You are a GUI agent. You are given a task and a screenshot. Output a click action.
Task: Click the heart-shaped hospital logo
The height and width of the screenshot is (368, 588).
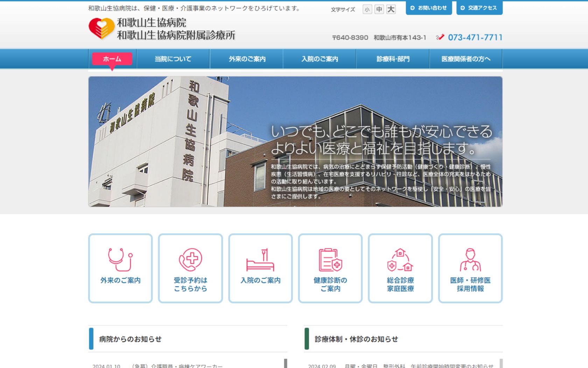(x=101, y=28)
